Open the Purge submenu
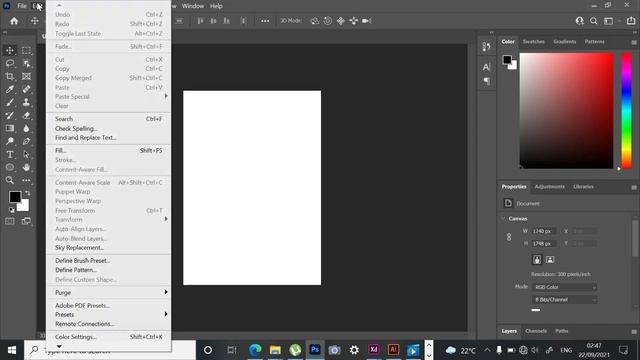The height and width of the screenshot is (360, 640). coord(109,293)
